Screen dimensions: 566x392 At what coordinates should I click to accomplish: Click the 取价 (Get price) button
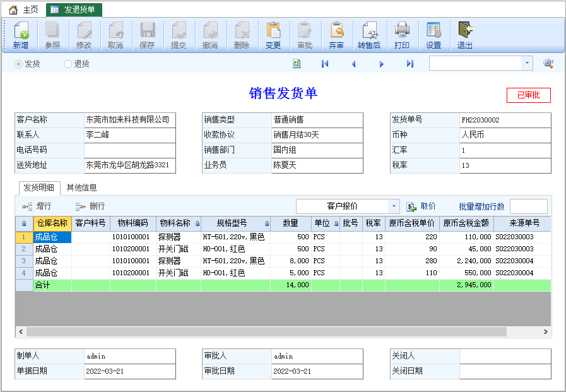422,206
